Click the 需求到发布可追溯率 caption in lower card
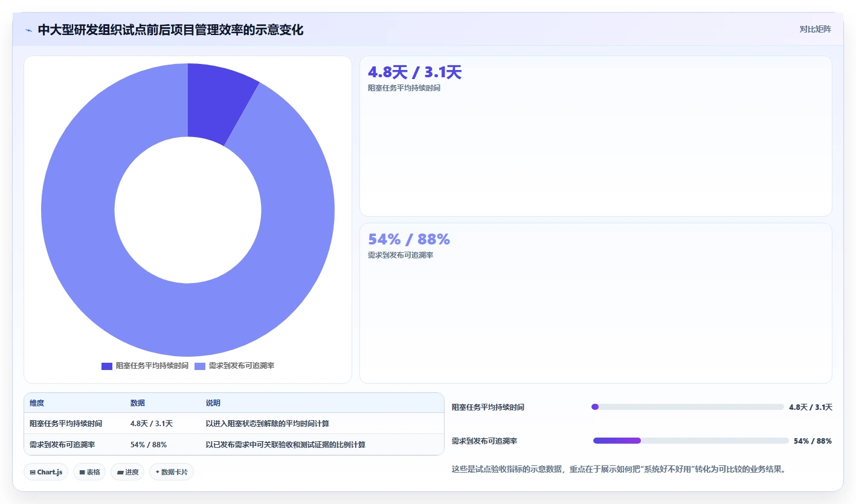 [x=401, y=255]
